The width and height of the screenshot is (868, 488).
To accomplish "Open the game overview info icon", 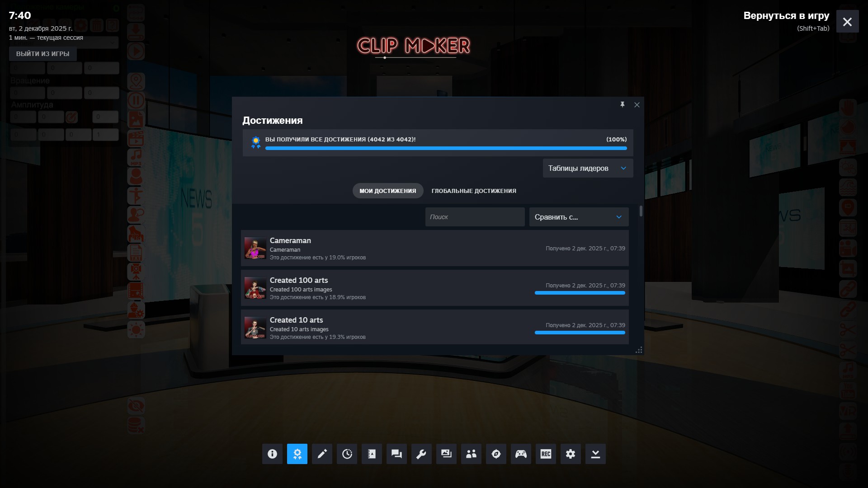I will coord(272,454).
